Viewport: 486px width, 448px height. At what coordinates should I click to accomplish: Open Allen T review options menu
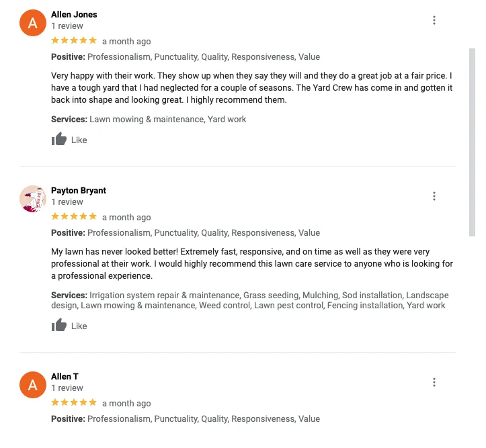(434, 382)
